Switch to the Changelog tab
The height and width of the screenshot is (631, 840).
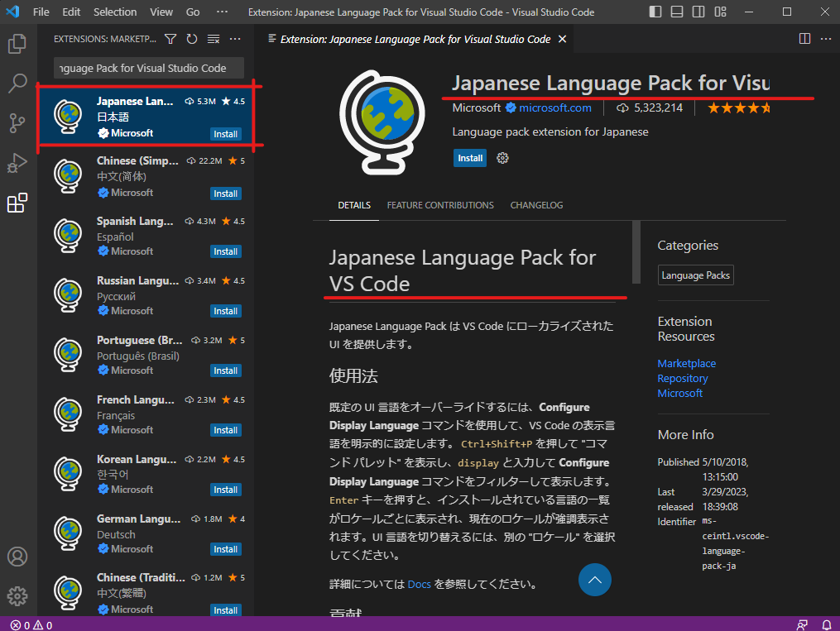pos(536,205)
